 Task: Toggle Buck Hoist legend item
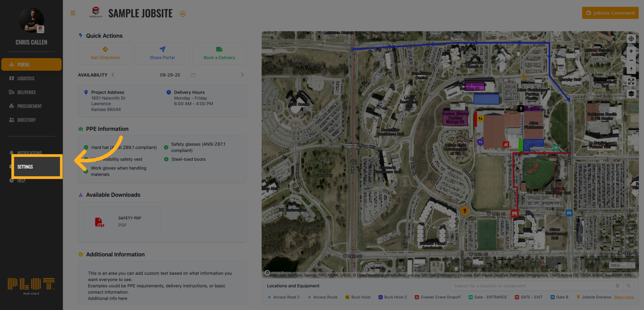(x=358, y=297)
